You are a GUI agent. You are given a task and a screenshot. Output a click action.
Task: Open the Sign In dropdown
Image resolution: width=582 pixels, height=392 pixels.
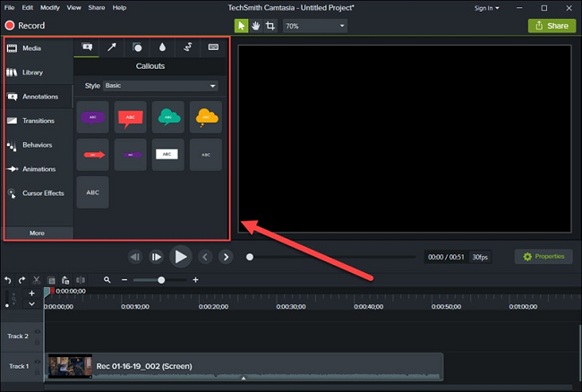tap(487, 7)
